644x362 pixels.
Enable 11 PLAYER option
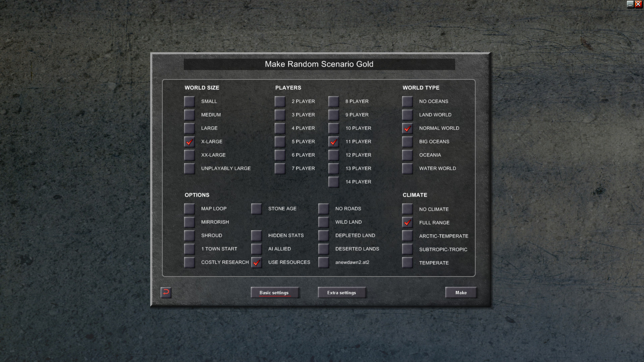click(x=333, y=141)
